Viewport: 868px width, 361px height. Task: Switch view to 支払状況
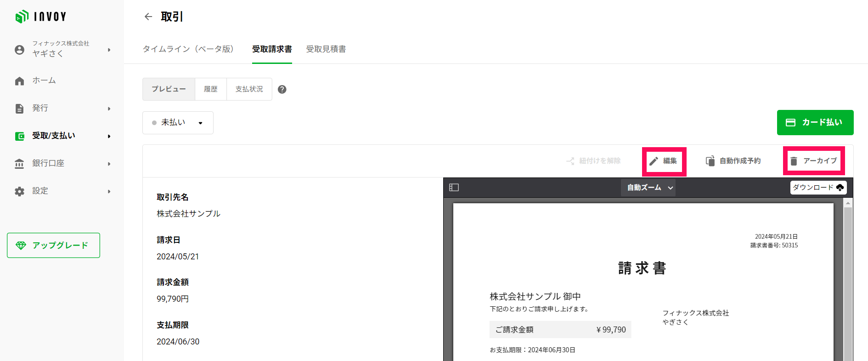[249, 89]
